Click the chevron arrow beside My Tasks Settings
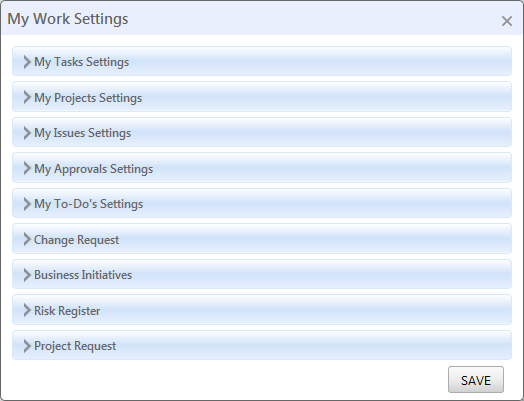524x401 pixels. tap(27, 62)
